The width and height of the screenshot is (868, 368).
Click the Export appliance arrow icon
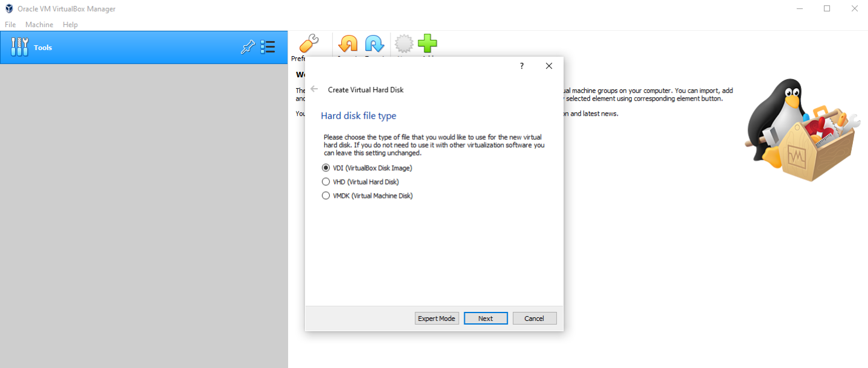(x=374, y=45)
